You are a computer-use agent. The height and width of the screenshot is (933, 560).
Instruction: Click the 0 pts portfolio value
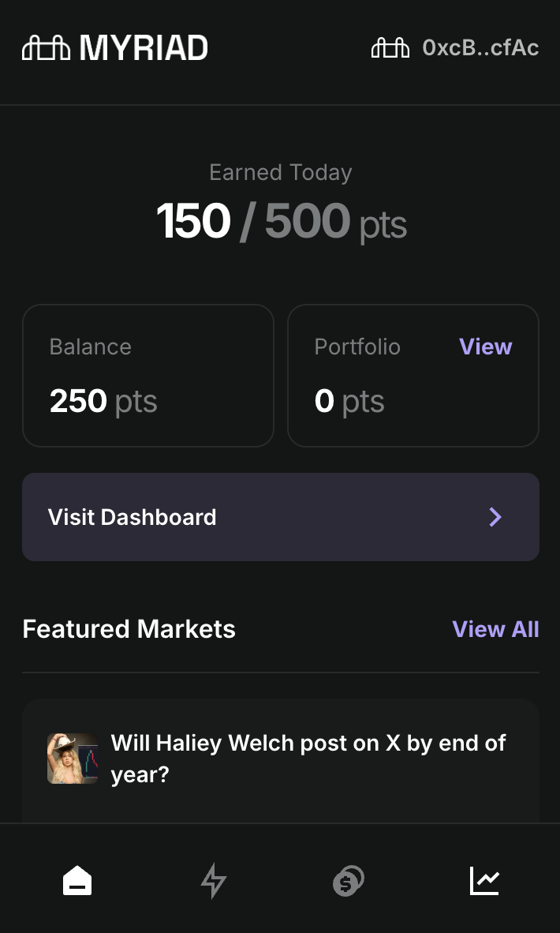tap(349, 402)
